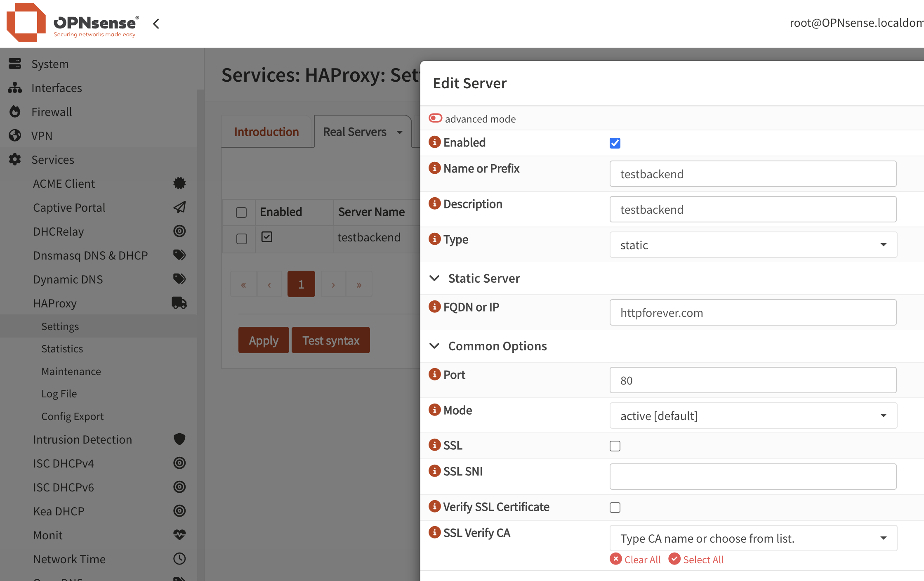Click the Select All link
Screen dimensions: 924x581
[703, 560]
